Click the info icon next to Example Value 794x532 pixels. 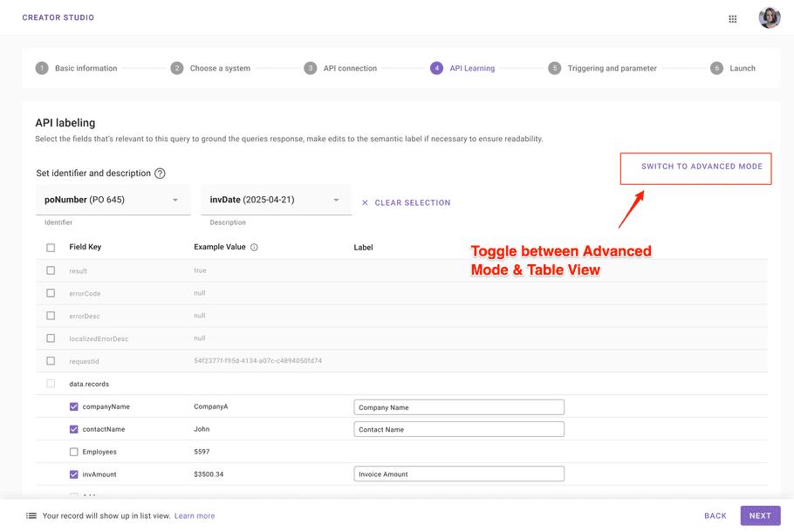tap(254, 247)
